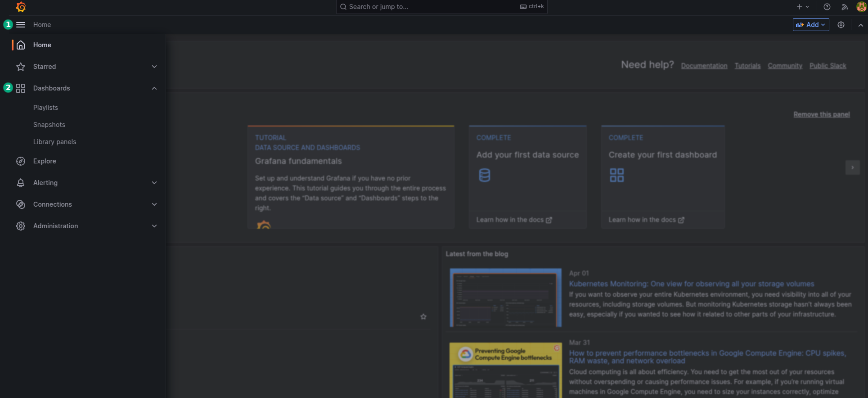Open Alerting menu item
Viewport: 868px width, 398px height.
click(45, 183)
